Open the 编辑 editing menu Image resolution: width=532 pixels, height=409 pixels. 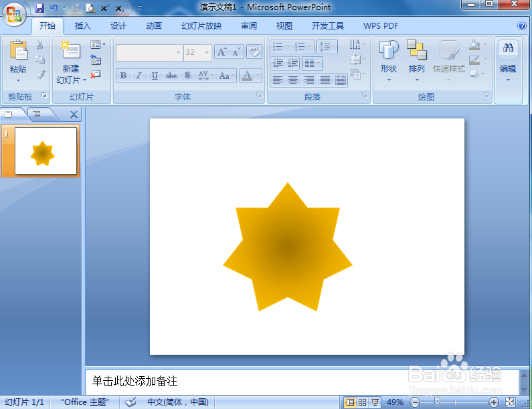[508, 61]
